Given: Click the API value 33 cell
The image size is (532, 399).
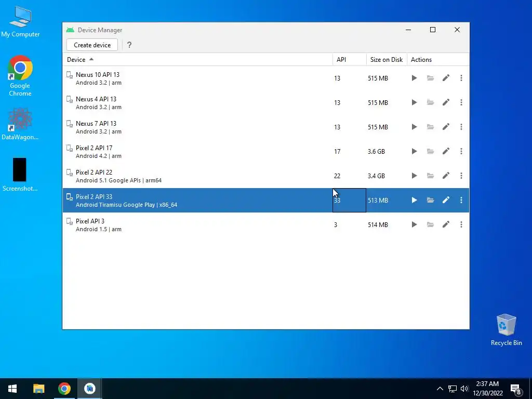Looking at the screenshot, I should 349,200.
